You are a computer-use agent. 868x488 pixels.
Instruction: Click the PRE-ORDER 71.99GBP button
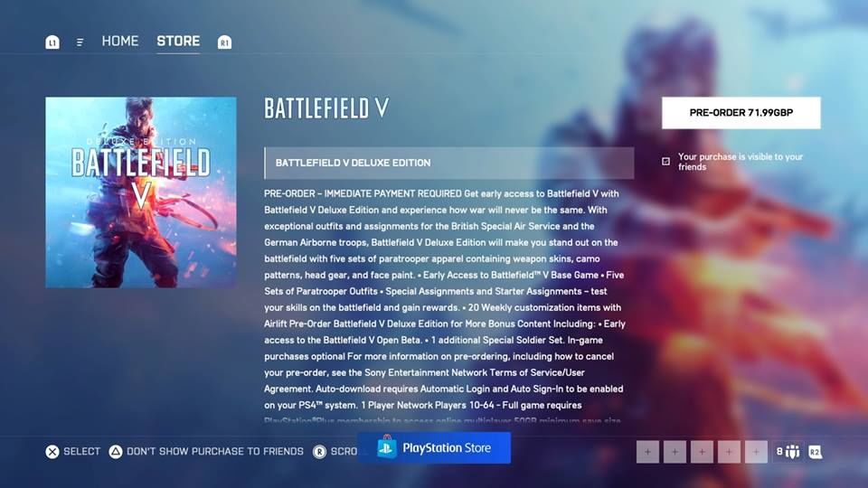click(741, 113)
